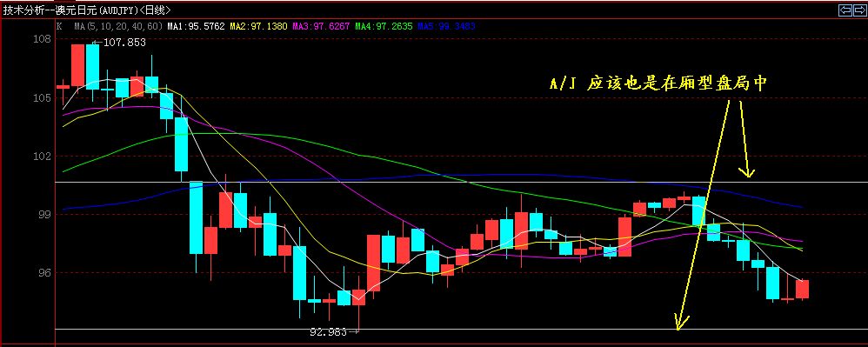Go to next chart with right arrow icon
The height and width of the screenshot is (347, 868).
coord(859,10)
